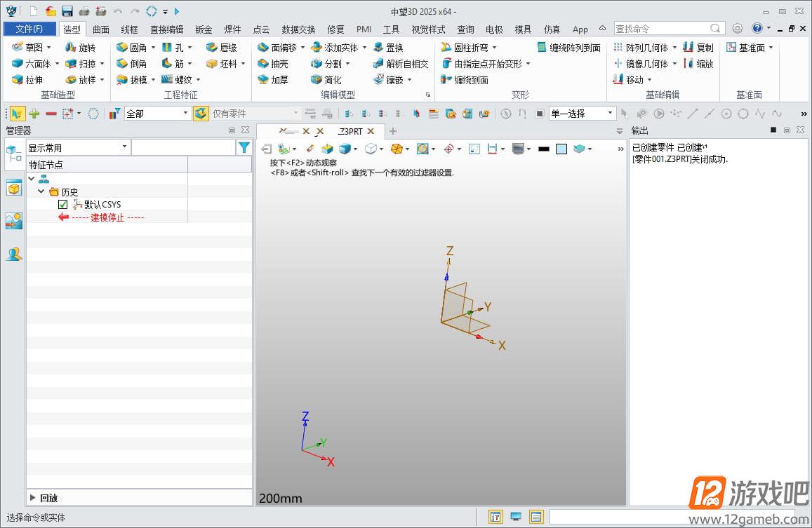This screenshot has width=812, height=528.
Task: Select the 复制 copy tool
Action: 698,48
